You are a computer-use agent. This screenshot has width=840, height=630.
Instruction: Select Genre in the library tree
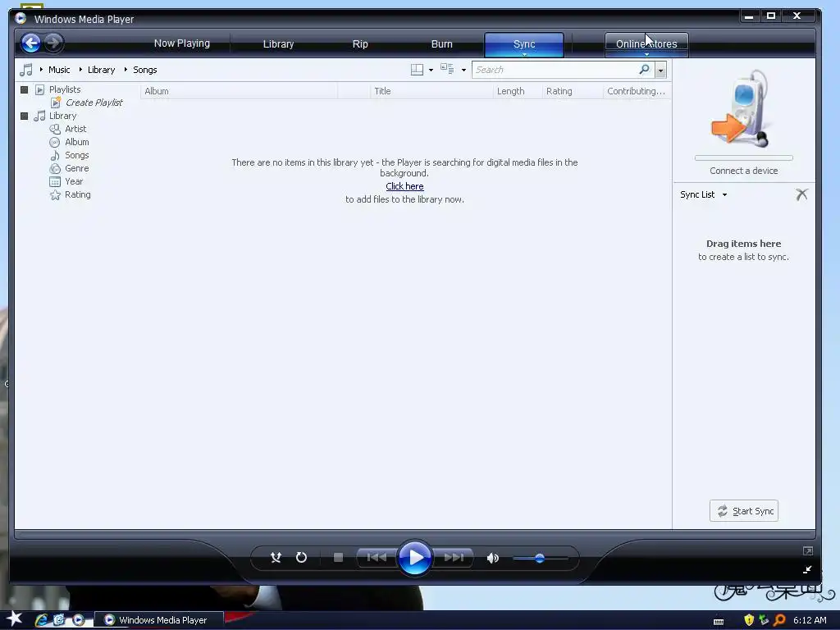76,168
